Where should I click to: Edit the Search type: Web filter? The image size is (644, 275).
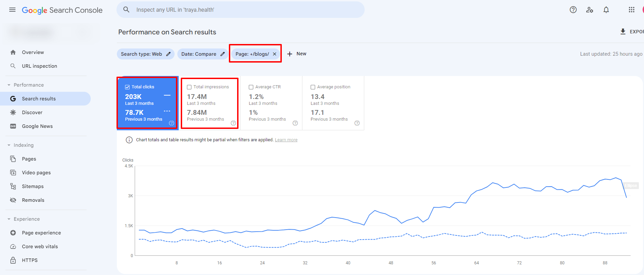coord(168,54)
